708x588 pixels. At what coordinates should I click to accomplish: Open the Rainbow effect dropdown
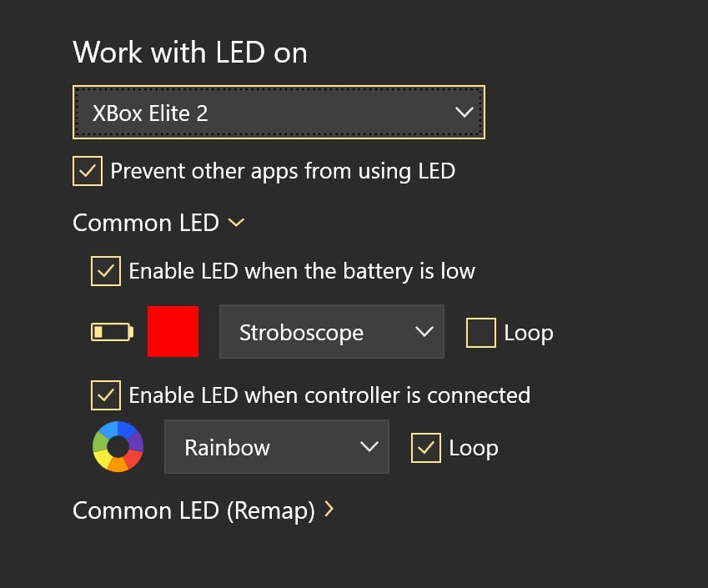276,447
